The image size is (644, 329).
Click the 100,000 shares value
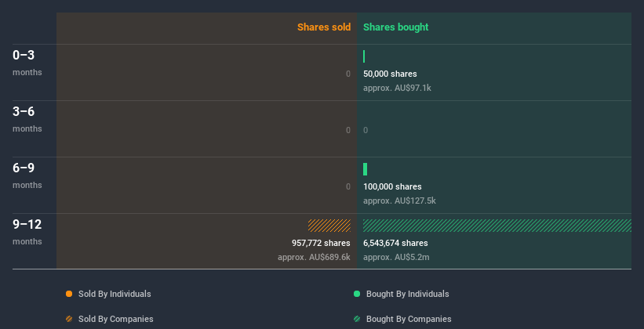[x=392, y=186]
